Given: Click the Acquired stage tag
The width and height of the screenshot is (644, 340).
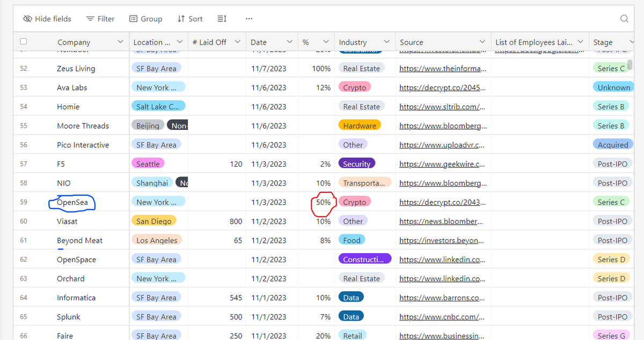Looking at the screenshot, I should 612,145.
